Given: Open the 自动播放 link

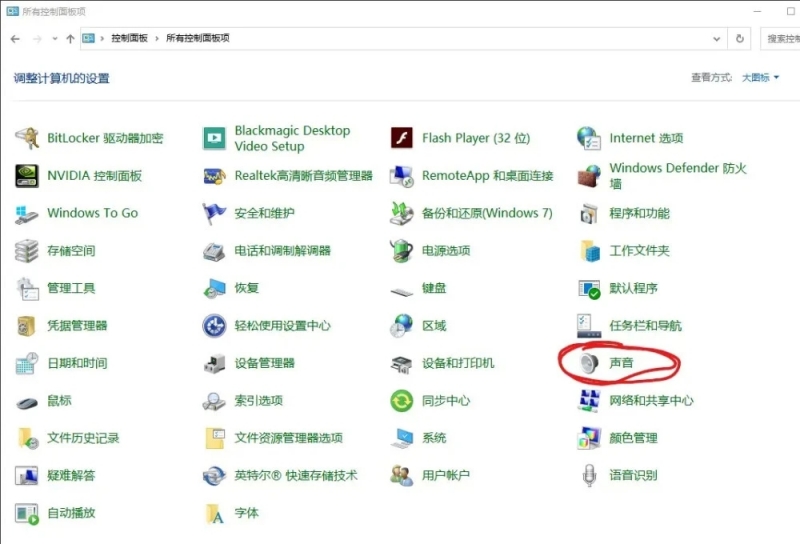Looking at the screenshot, I should (71, 513).
